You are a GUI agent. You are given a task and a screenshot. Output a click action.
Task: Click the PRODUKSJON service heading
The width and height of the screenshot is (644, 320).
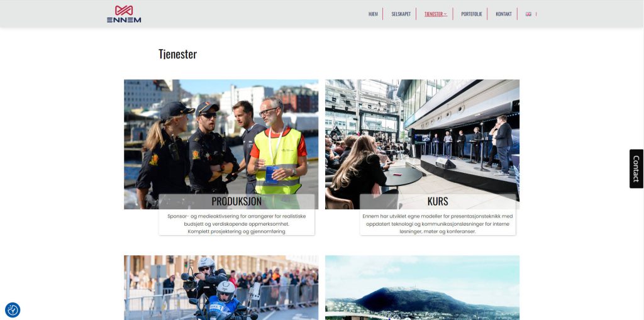click(x=236, y=201)
